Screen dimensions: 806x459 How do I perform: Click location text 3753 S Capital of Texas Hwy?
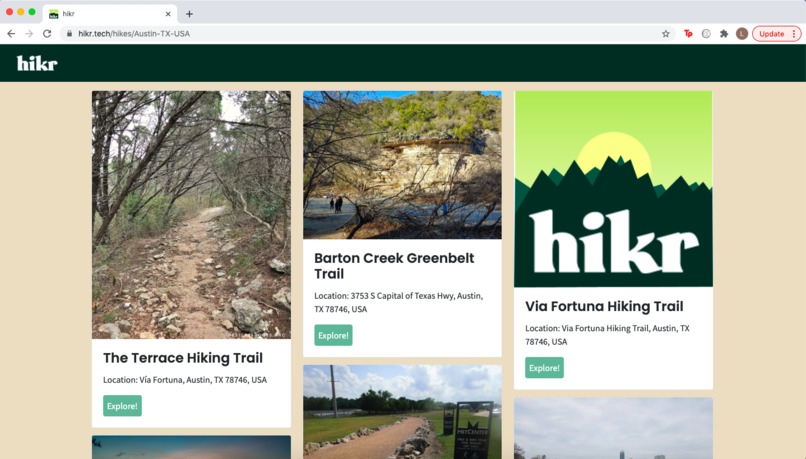click(x=399, y=302)
